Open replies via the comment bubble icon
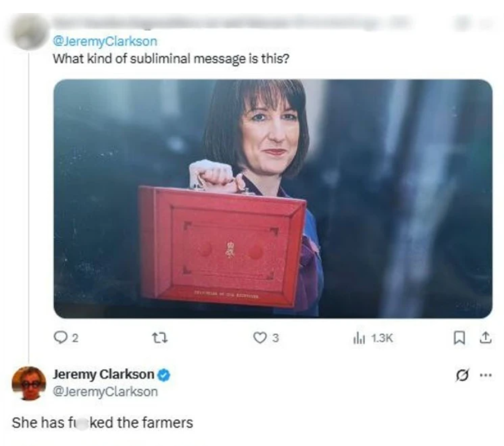Screen dimensions: 504x446 (x=60, y=338)
